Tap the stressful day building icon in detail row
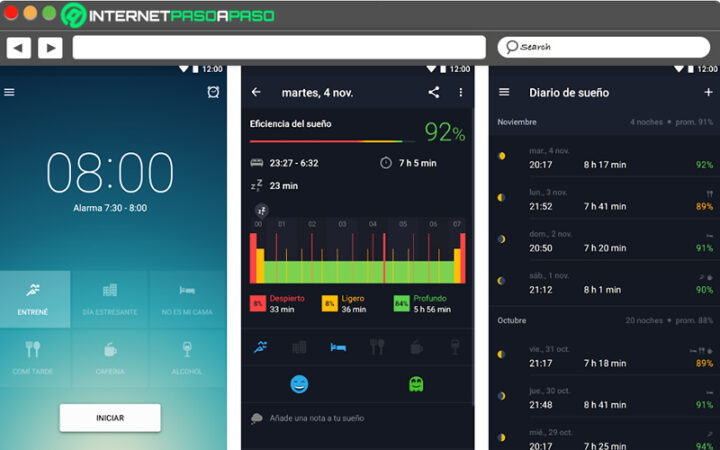The image size is (720, 450). (x=299, y=347)
